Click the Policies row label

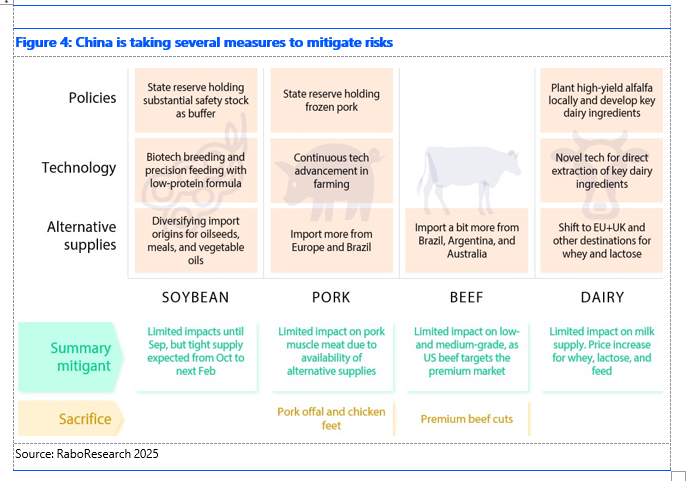pyautogui.click(x=92, y=98)
